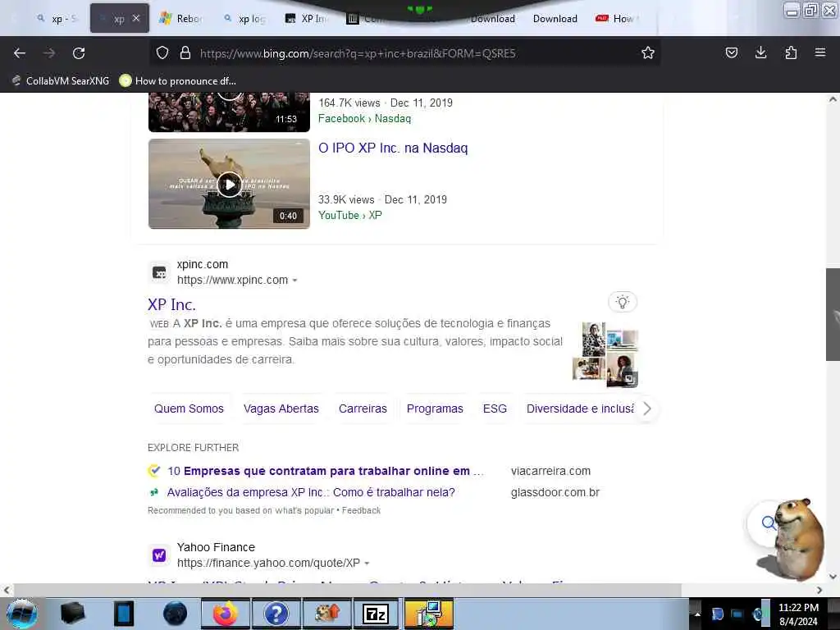Reload the current Bing page
This screenshot has height=630, width=840.
[79, 53]
